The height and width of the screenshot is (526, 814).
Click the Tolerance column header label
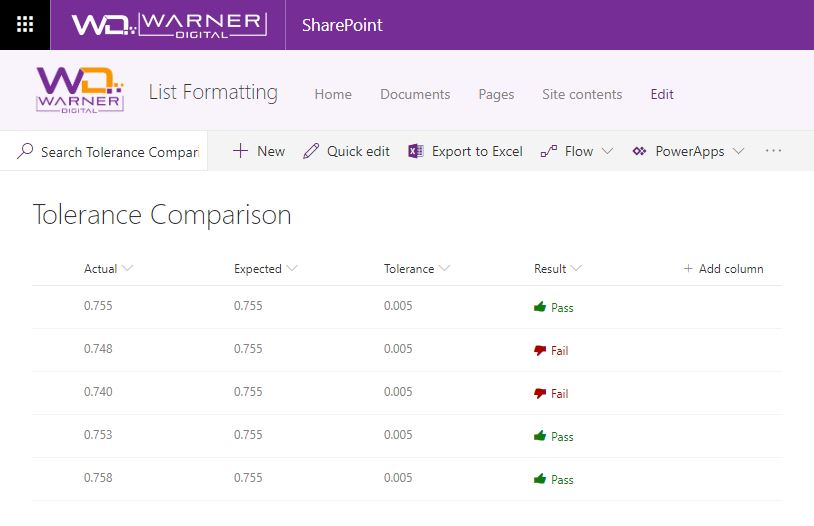pos(409,268)
